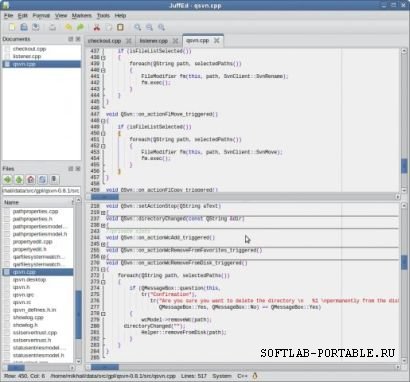Open the Edit menu
The image size is (410, 382).
pyautogui.click(x=22, y=16)
